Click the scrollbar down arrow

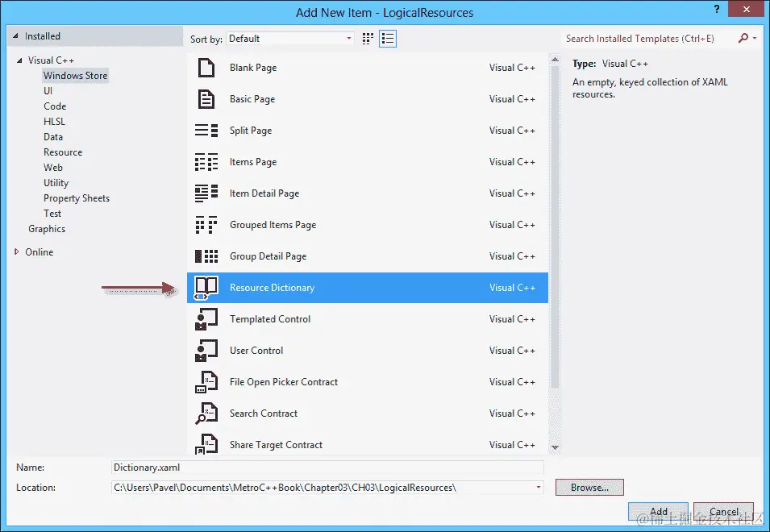click(x=555, y=447)
